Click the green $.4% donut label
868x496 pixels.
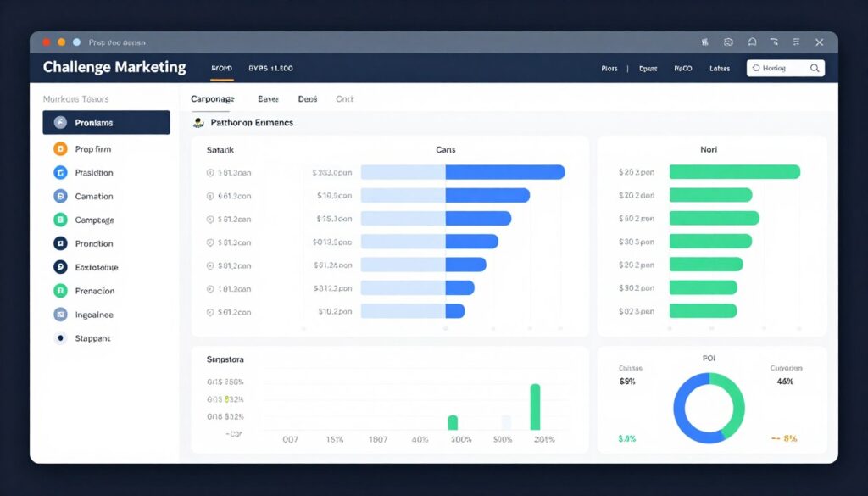point(627,439)
